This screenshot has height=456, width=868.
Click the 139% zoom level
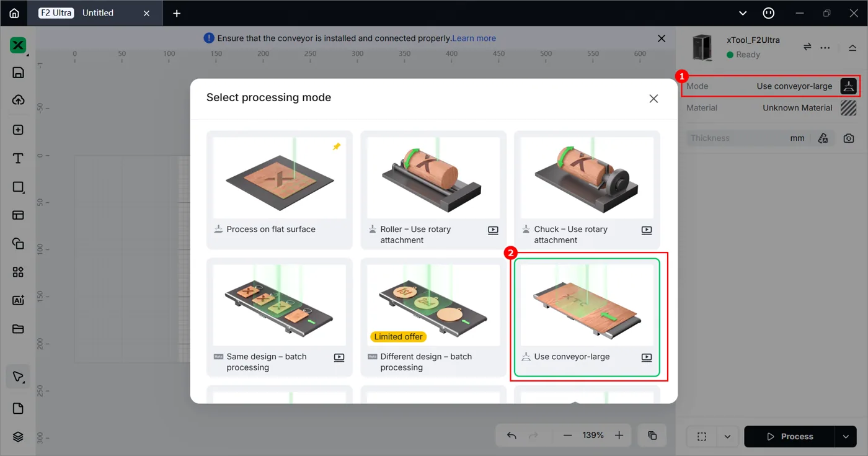[593, 436]
